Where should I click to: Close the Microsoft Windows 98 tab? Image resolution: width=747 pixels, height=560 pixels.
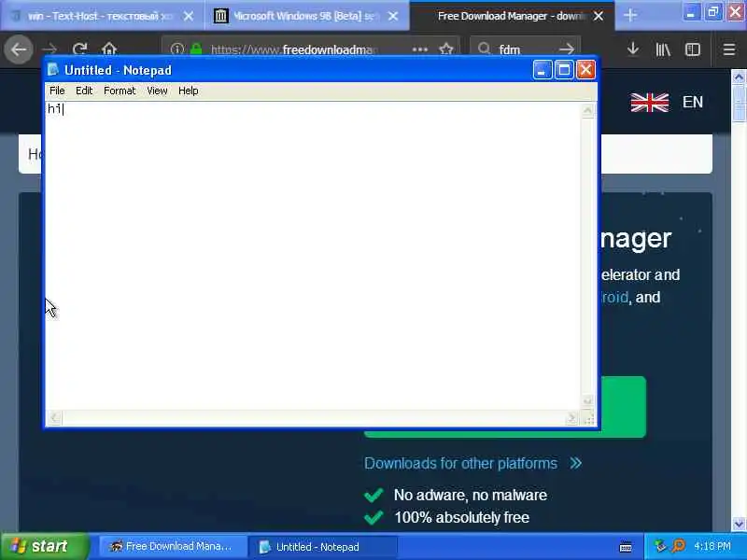coord(393,16)
